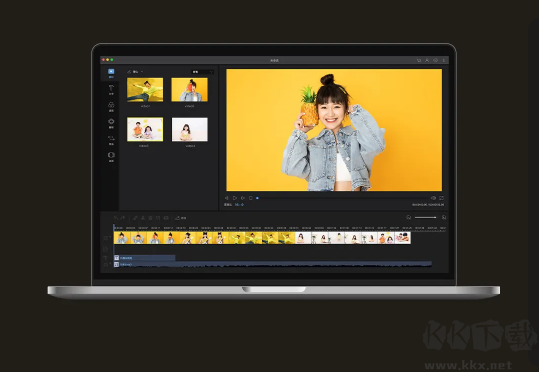Undo the last timeline edit
Screen dimensions: 539x372
(116, 218)
